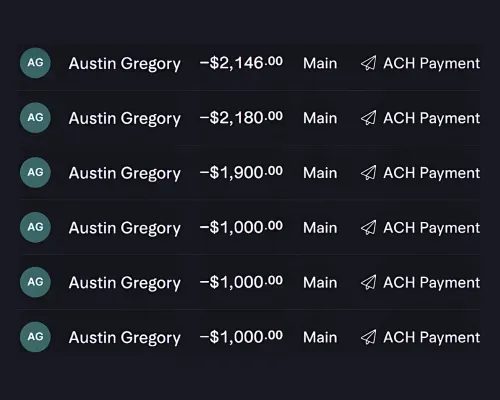Select the −$2,180.00 amount

tap(241, 118)
